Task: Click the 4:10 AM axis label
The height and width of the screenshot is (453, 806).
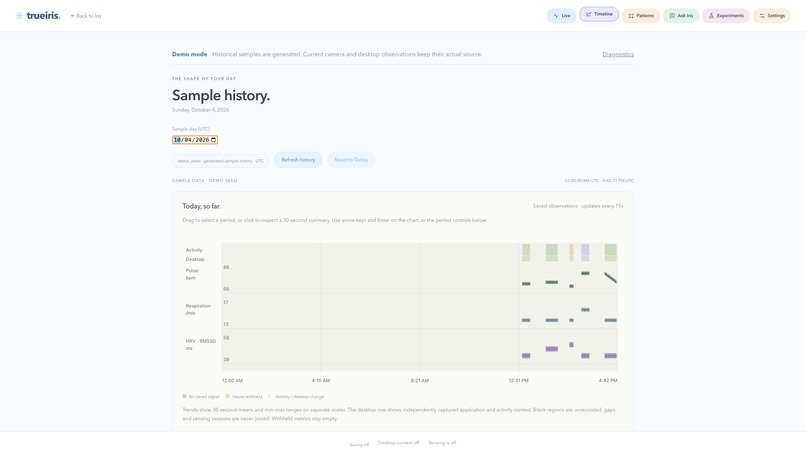Action: (x=321, y=380)
